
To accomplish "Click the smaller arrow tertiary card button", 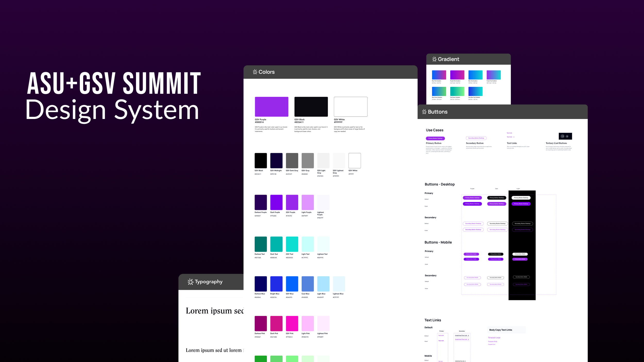I will click(x=567, y=136).
